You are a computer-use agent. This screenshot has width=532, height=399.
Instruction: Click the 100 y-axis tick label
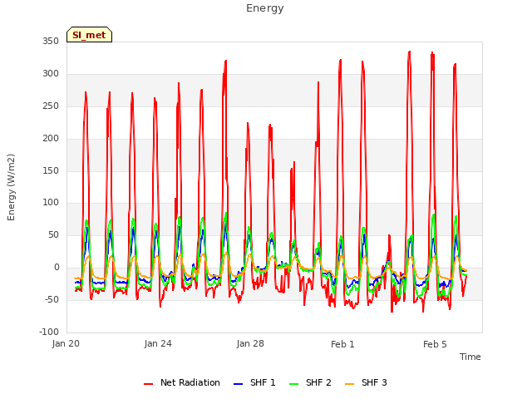pyautogui.click(x=51, y=203)
